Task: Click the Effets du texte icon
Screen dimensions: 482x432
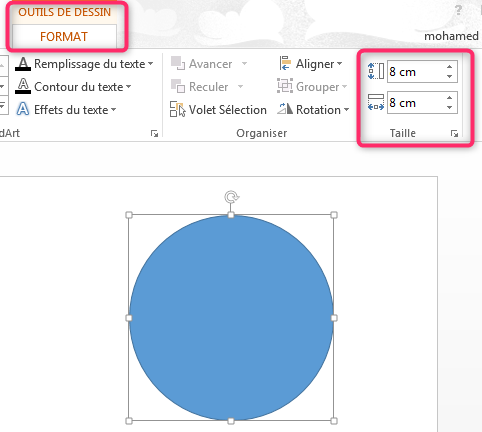Action: (23, 109)
